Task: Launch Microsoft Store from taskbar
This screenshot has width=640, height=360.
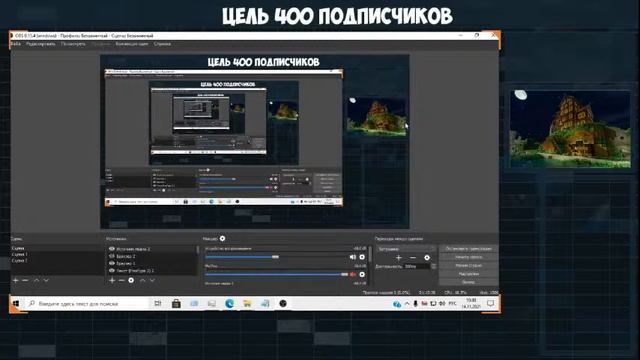Action: pyautogui.click(x=176, y=303)
